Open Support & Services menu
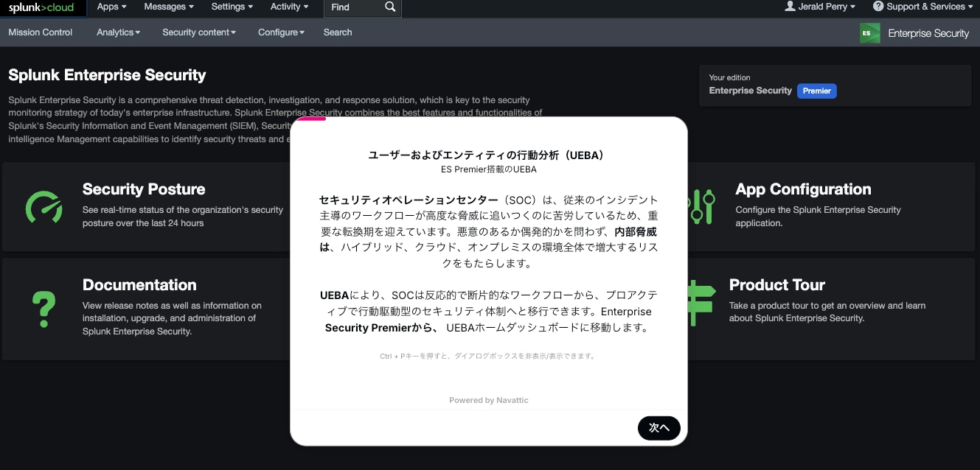This screenshot has height=470, width=980. tap(922, 7)
